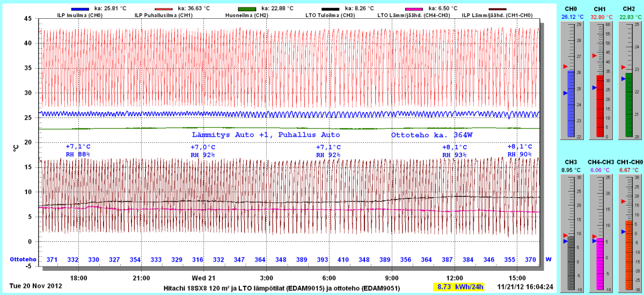Click the Ottoteho row label
This screenshot has width=644, height=295.
[x=23, y=260]
